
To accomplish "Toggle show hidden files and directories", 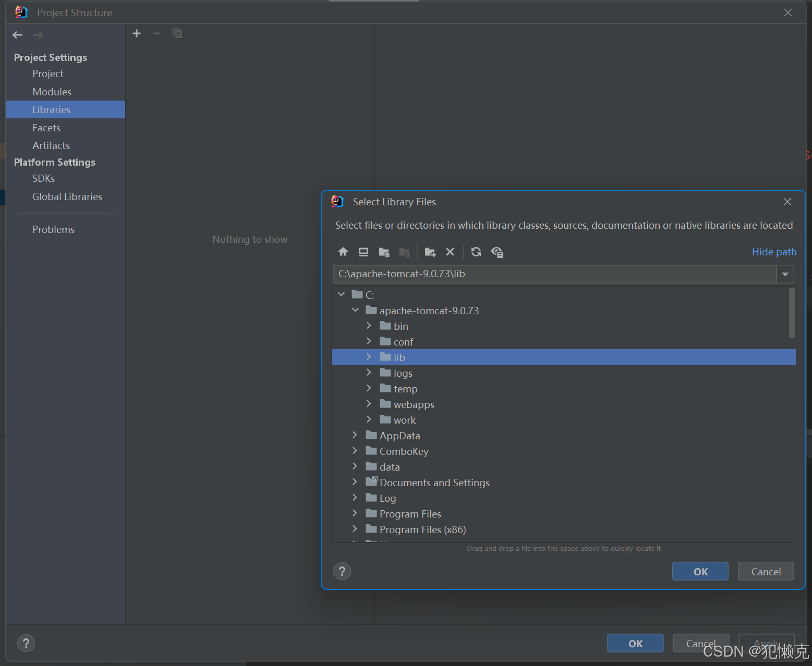I will tap(496, 252).
